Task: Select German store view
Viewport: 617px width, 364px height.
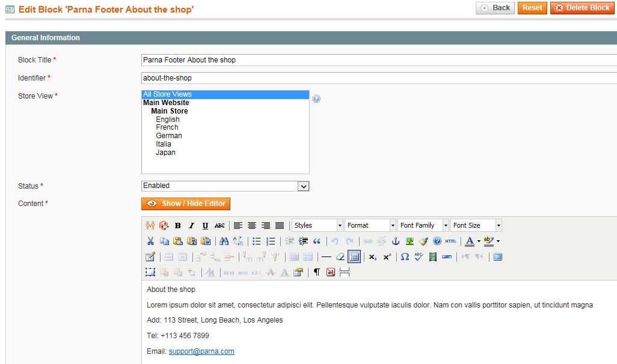Action: pyautogui.click(x=169, y=136)
